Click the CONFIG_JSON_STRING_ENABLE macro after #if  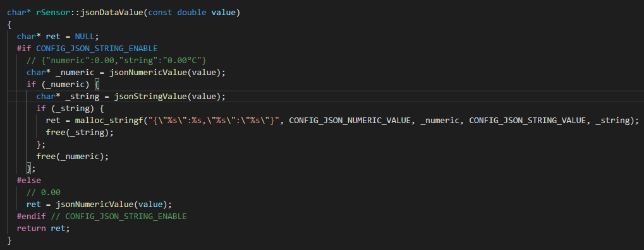click(97, 49)
